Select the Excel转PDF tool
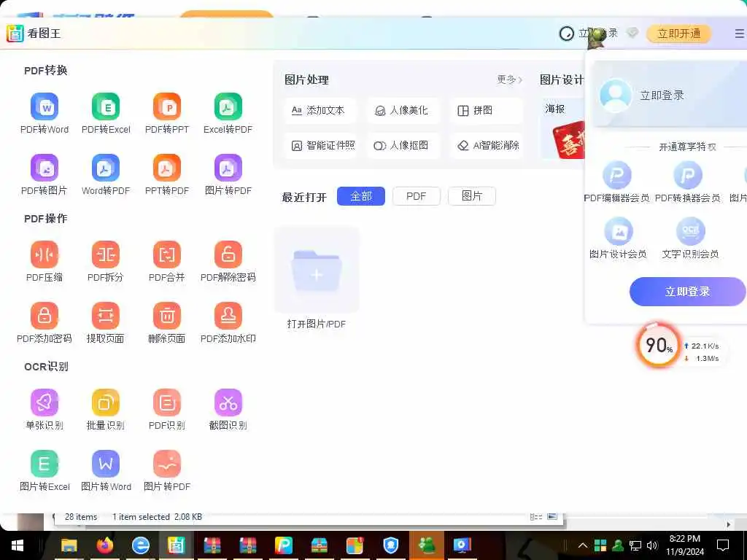This screenshot has height=560, width=747. pos(228,113)
